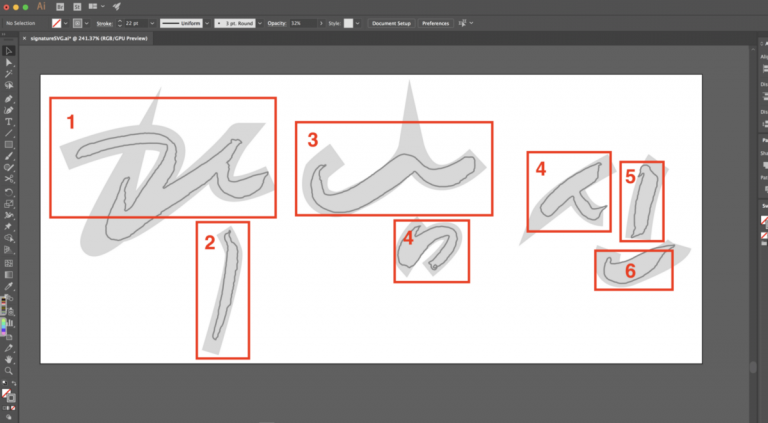Open the 3 pt. Round brush dropdown
This screenshot has width=768, height=423.
(x=256, y=22)
